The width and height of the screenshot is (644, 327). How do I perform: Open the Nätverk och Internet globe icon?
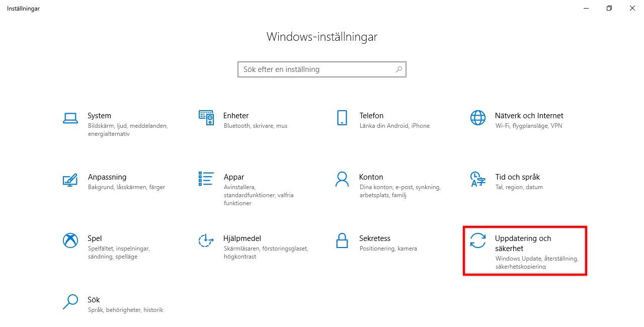coord(477,118)
